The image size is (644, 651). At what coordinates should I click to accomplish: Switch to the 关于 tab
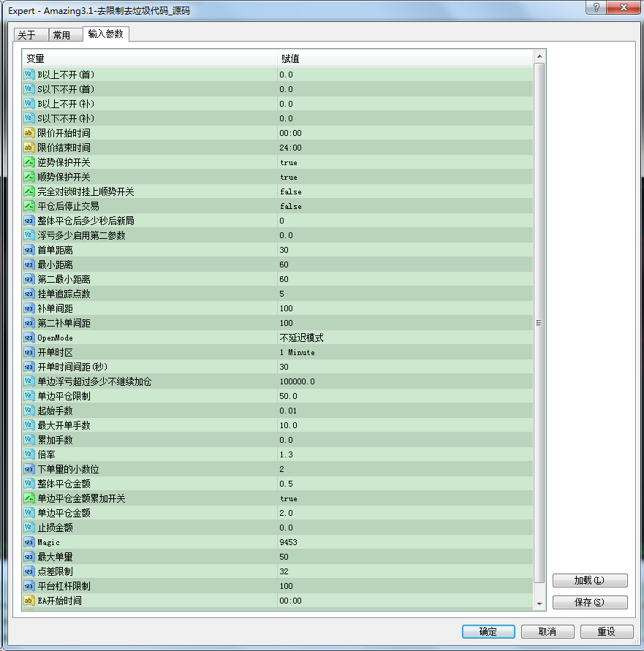click(x=29, y=34)
